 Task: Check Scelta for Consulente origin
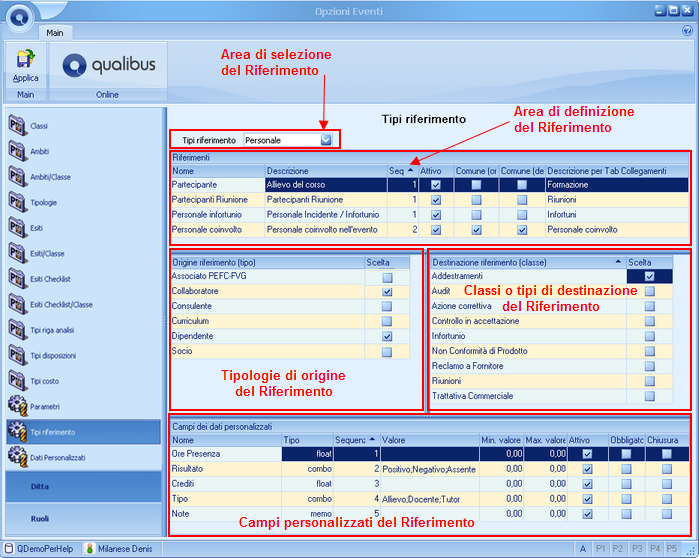(x=387, y=307)
